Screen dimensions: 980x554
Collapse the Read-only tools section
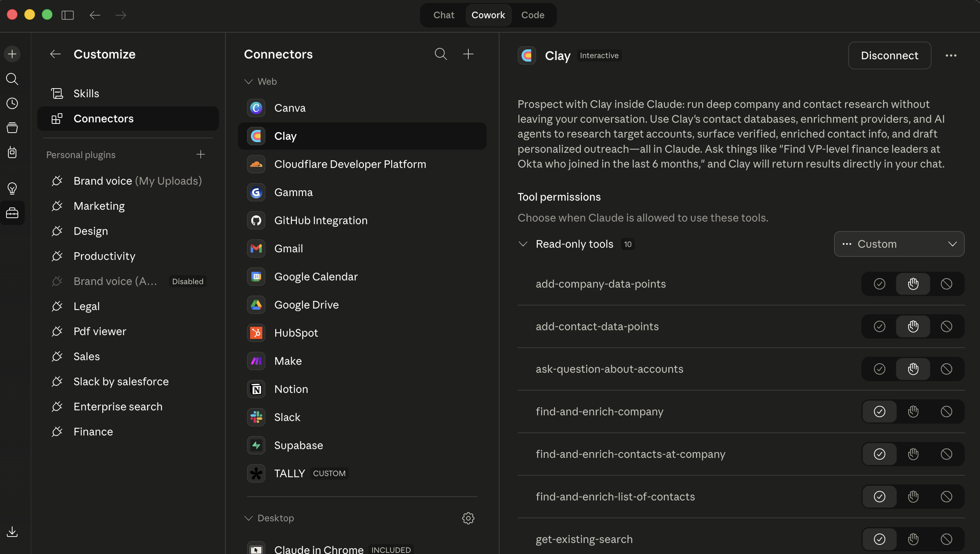click(x=523, y=244)
